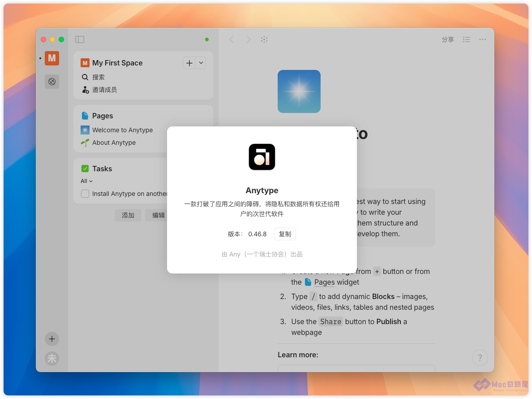Create a new space with the plus circle

[52, 339]
